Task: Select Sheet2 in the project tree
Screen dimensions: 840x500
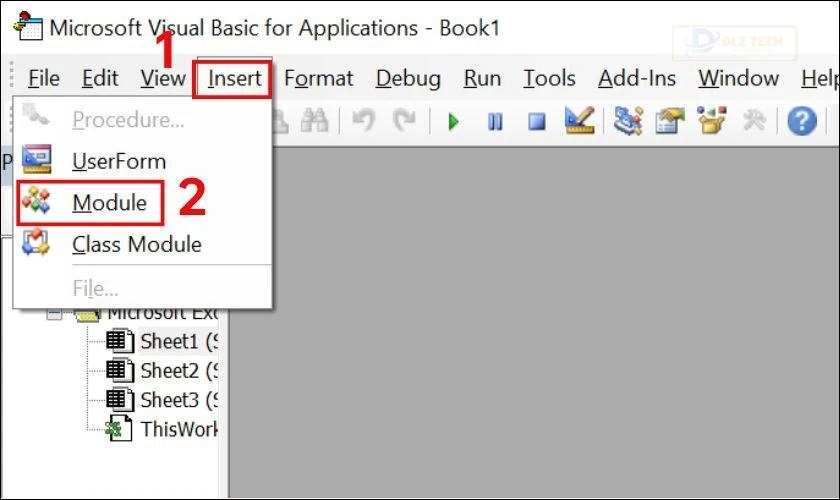Action: click(x=178, y=371)
